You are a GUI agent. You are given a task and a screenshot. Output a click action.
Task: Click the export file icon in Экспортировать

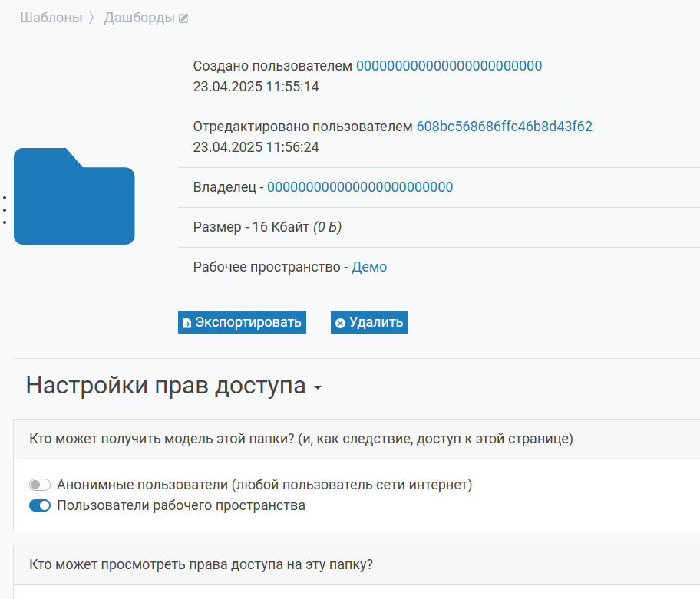(x=187, y=323)
